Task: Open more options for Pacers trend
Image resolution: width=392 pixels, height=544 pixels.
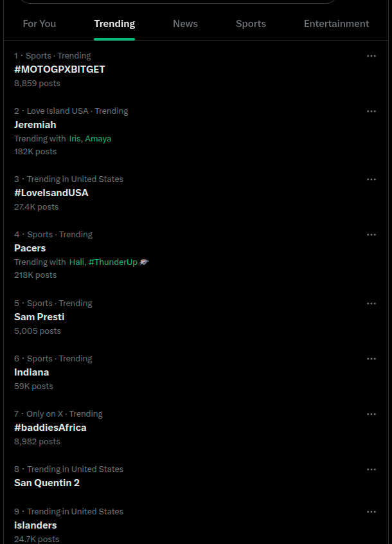Action: click(x=371, y=235)
